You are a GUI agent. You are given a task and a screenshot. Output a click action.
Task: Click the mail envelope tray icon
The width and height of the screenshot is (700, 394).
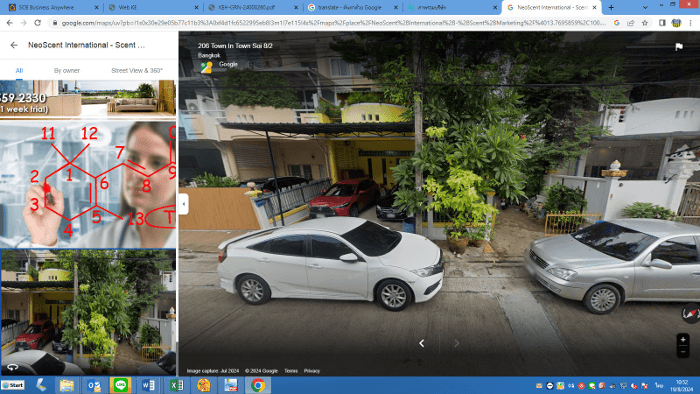point(539,386)
